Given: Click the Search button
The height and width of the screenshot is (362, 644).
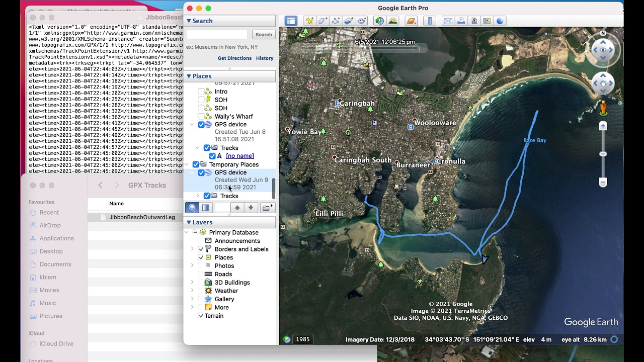Looking at the screenshot, I should coord(264,35).
